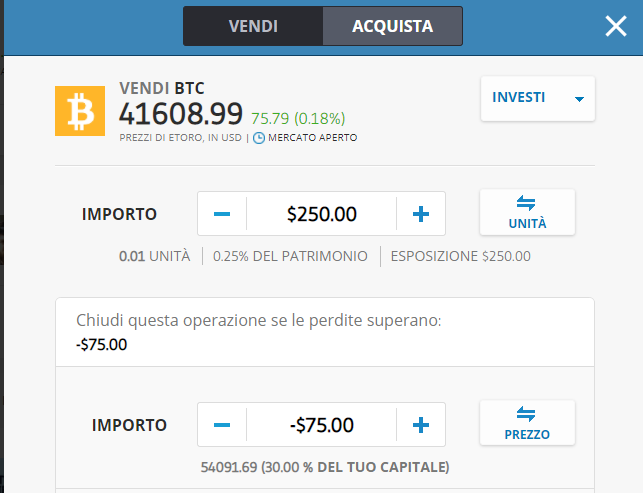
Task: Increase the $250.00 amount with plus icon
Action: point(421,214)
